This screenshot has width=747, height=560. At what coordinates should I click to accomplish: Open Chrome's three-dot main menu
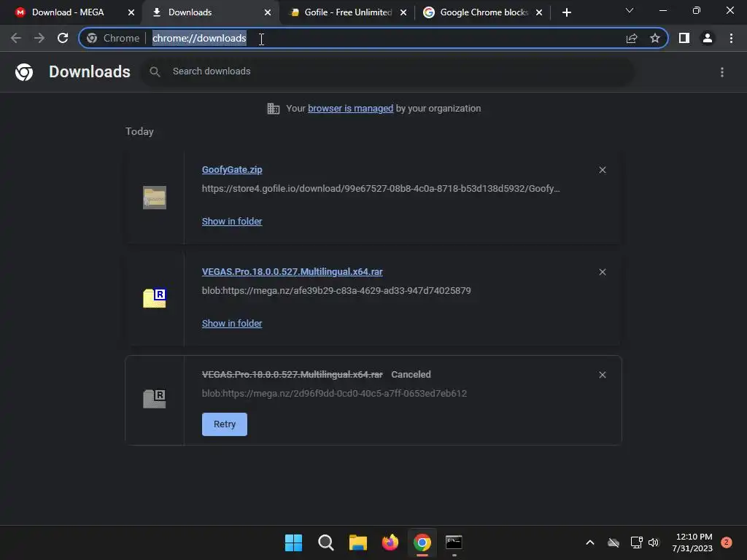pos(731,38)
